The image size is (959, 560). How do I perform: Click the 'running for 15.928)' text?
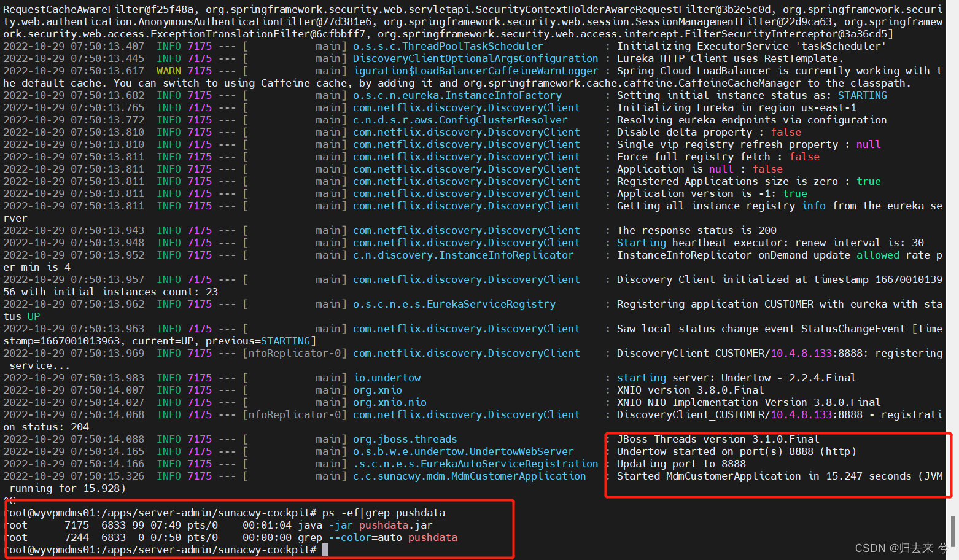pyautogui.click(x=67, y=489)
